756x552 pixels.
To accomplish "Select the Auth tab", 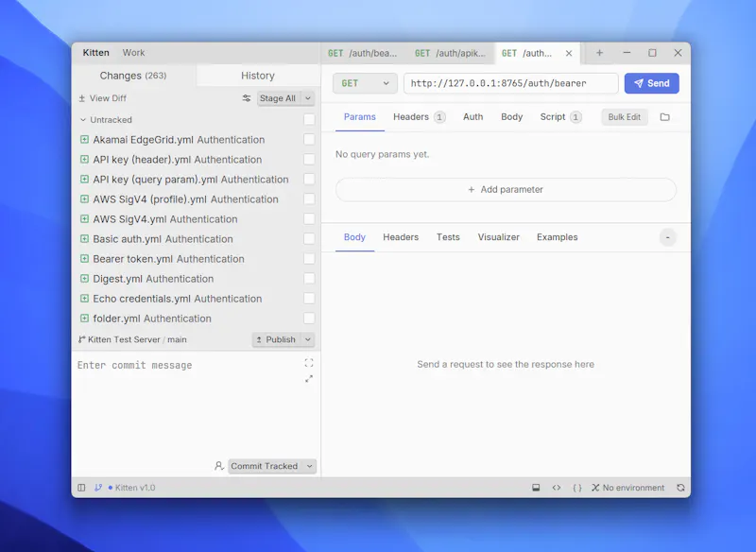I will pyautogui.click(x=473, y=117).
